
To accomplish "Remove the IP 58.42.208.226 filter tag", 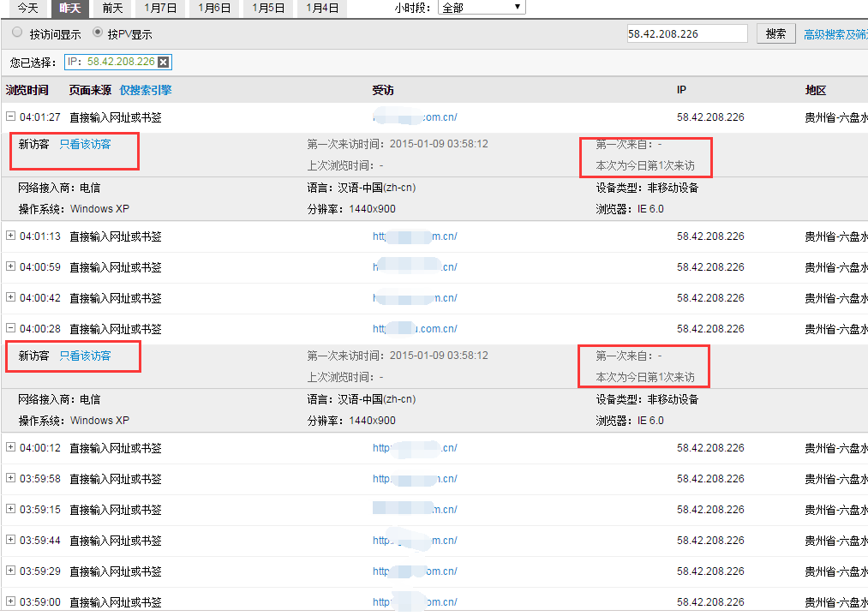I will tap(164, 62).
